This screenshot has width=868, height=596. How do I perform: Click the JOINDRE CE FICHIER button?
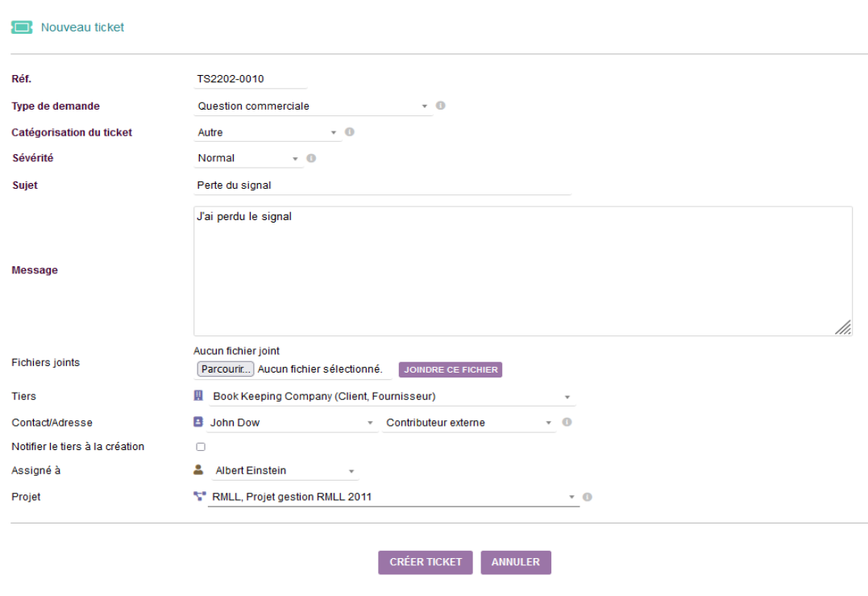(x=450, y=369)
